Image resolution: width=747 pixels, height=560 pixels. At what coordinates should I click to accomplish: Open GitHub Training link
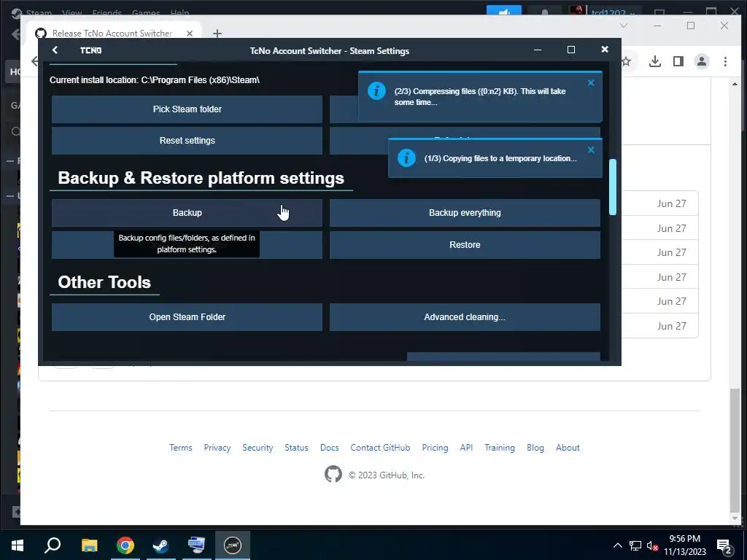pyautogui.click(x=500, y=448)
